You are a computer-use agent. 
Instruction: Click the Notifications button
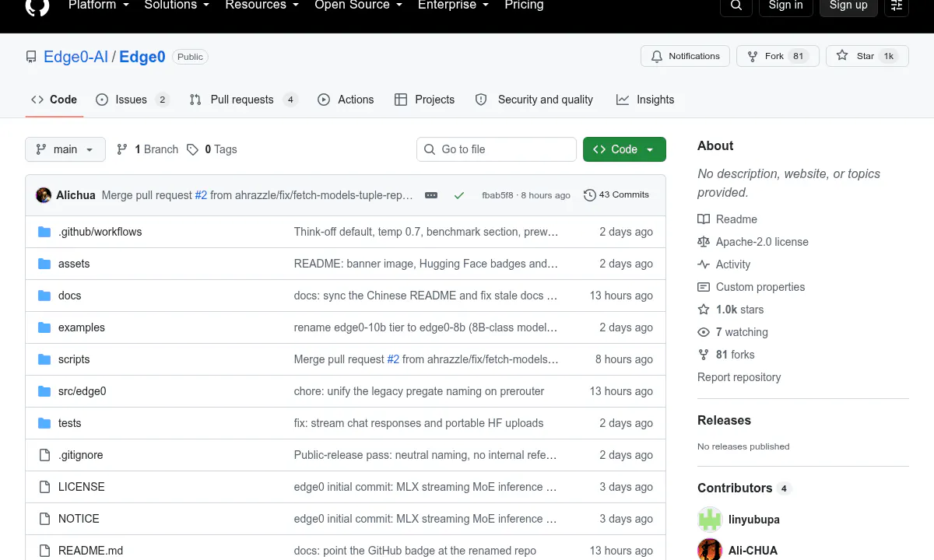(685, 56)
